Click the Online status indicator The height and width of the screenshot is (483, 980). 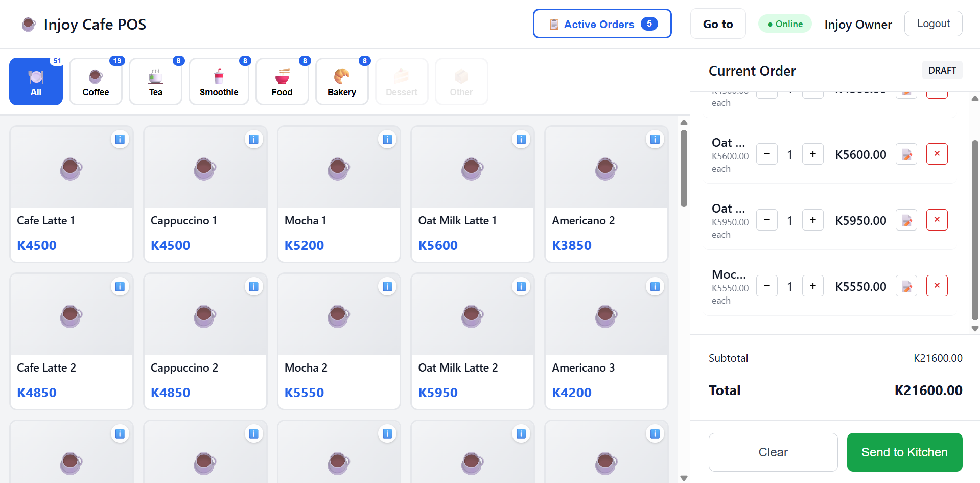(785, 24)
